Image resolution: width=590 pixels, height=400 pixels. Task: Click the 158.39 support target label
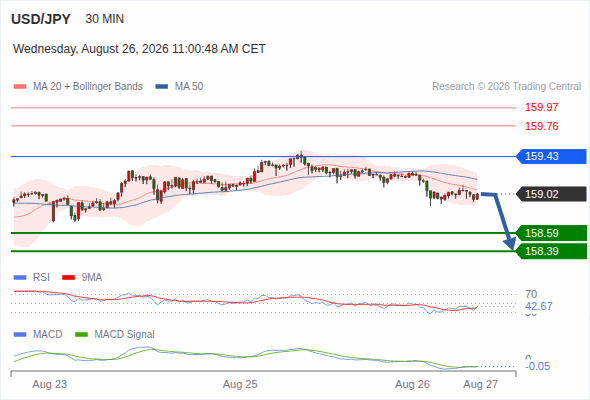click(551, 251)
